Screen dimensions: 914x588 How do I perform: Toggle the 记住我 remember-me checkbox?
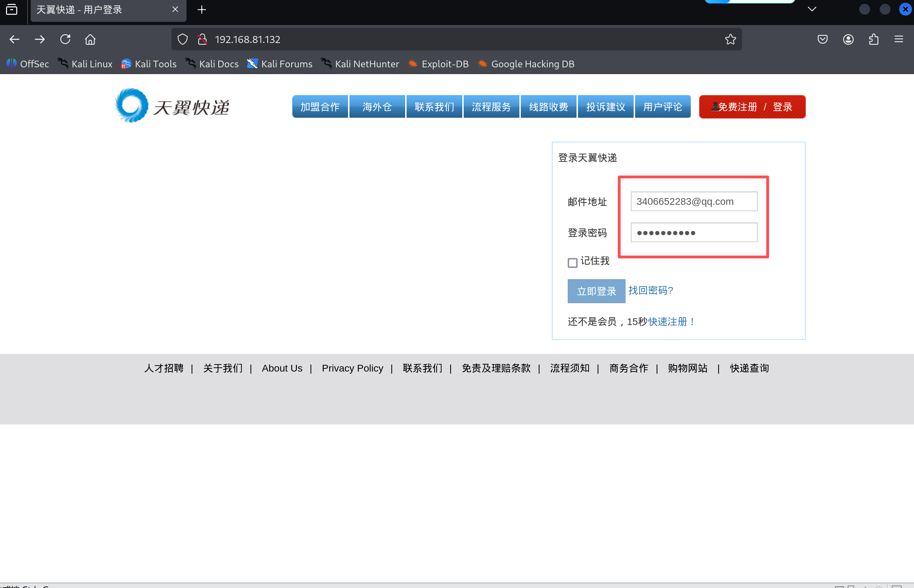[x=572, y=262]
